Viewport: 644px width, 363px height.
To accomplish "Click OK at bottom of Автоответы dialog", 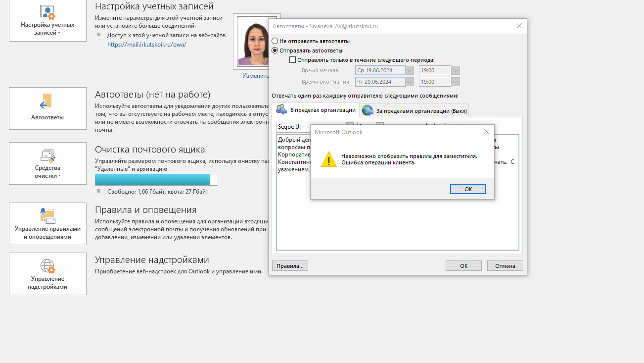I will [463, 266].
